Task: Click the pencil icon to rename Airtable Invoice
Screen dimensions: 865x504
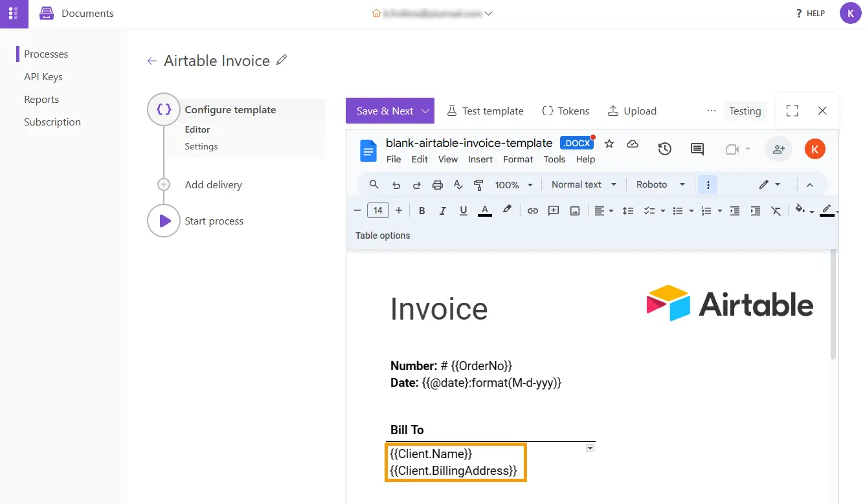Action: (x=281, y=60)
